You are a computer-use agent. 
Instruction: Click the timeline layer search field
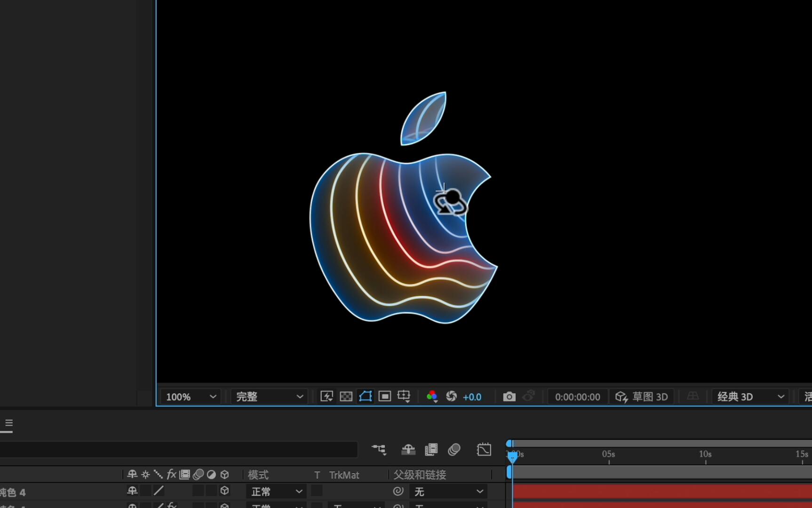click(179, 450)
